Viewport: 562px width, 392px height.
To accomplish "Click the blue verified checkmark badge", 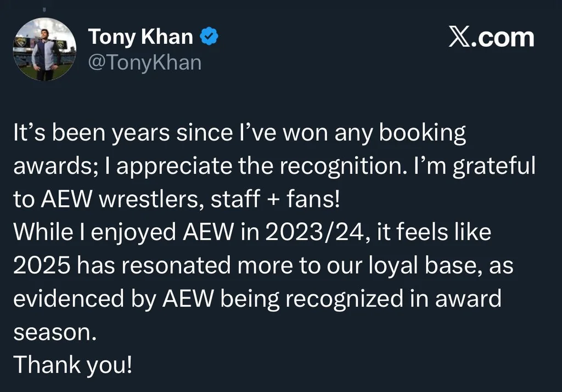I will [x=209, y=37].
